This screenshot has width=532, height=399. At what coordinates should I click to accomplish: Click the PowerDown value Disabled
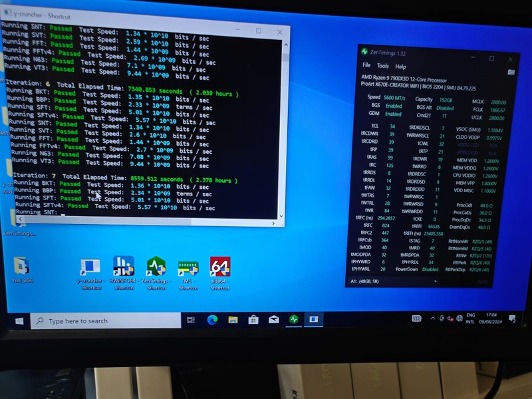tap(430, 269)
